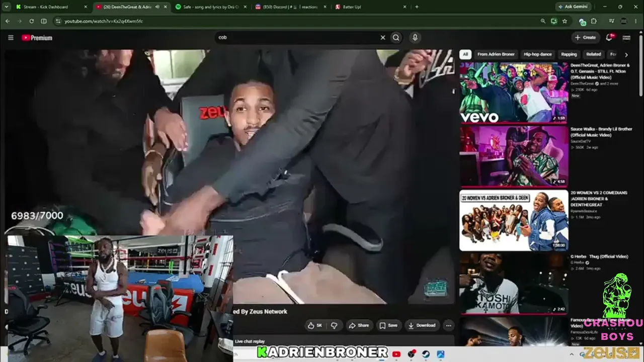
Task: Open the G Herbo Thug video thumbnail
Action: tap(514, 283)
